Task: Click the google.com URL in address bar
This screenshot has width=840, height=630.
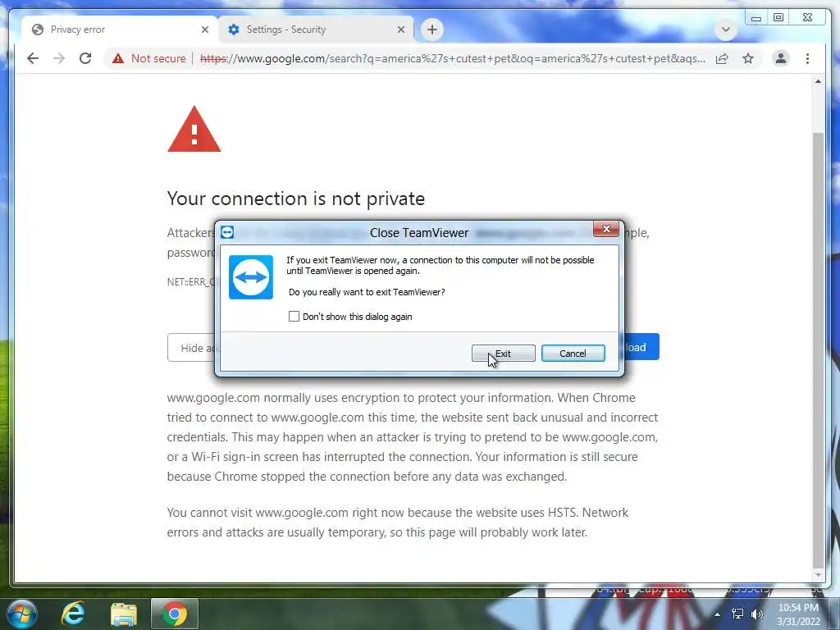Action: 453,58
